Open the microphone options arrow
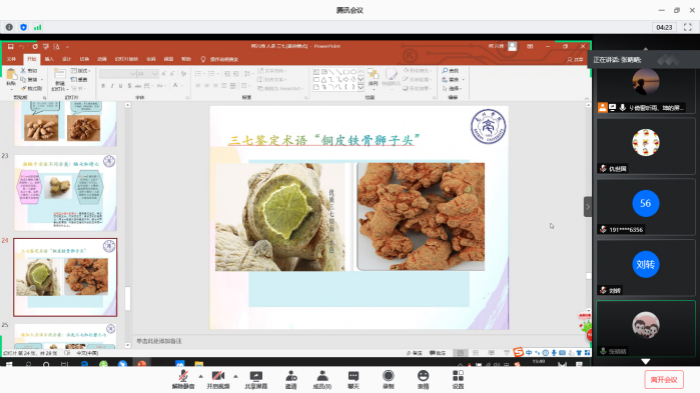Image resolution: width=700 pixels, height=393 pixels. (x=200, y=376)
